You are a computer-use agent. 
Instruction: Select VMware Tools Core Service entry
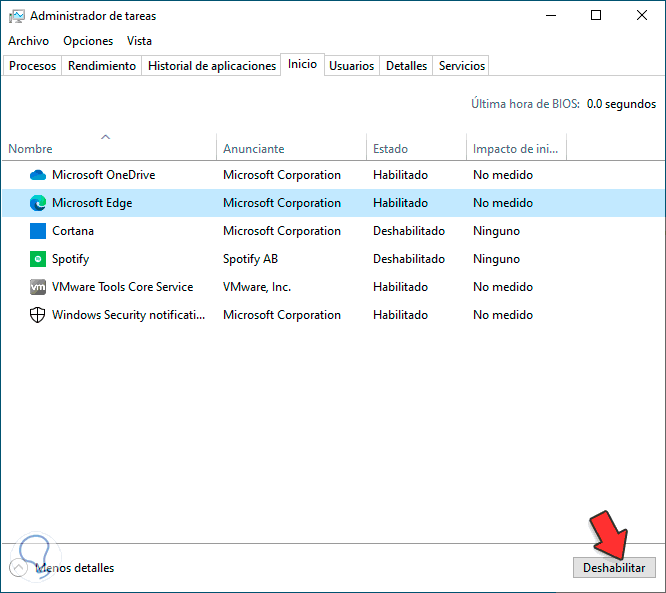(x=122, y=287)
